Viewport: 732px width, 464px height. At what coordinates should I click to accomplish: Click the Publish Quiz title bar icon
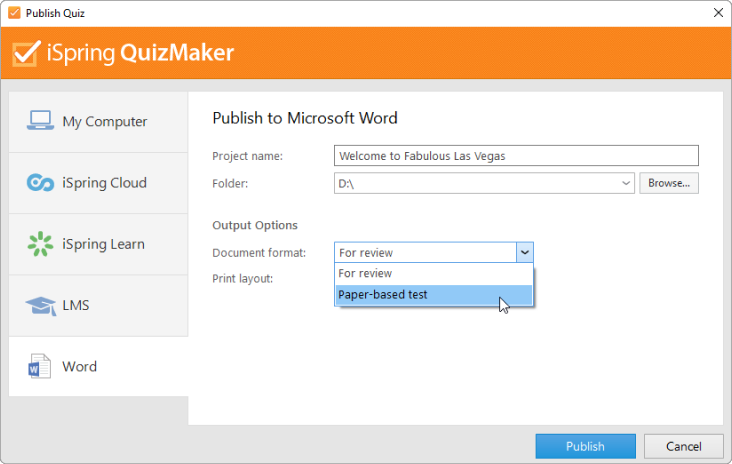pos(14,13)
